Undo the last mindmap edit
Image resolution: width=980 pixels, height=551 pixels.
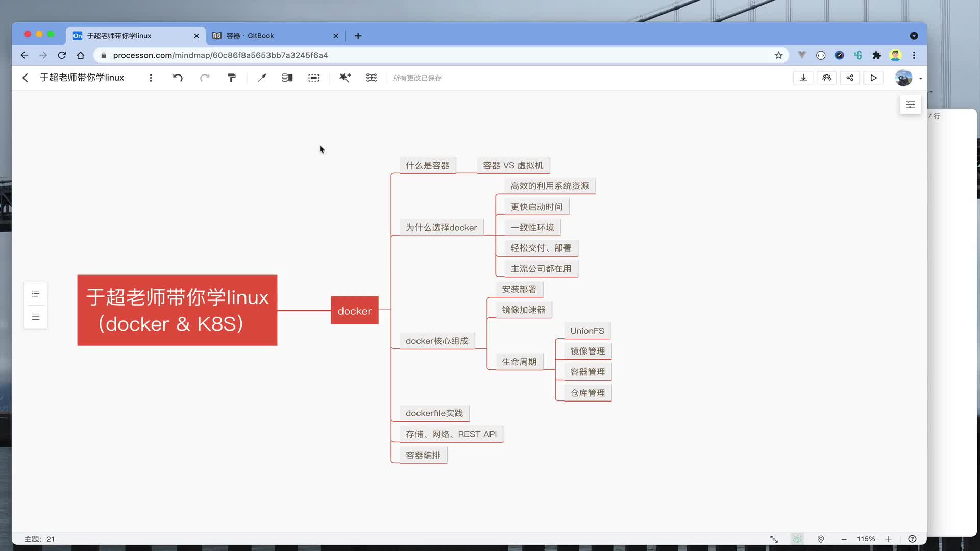[178, 78]
